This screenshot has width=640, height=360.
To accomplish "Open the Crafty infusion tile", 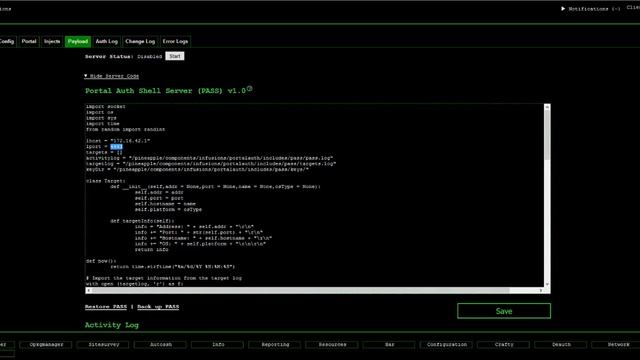I will [x=504, y=344].
